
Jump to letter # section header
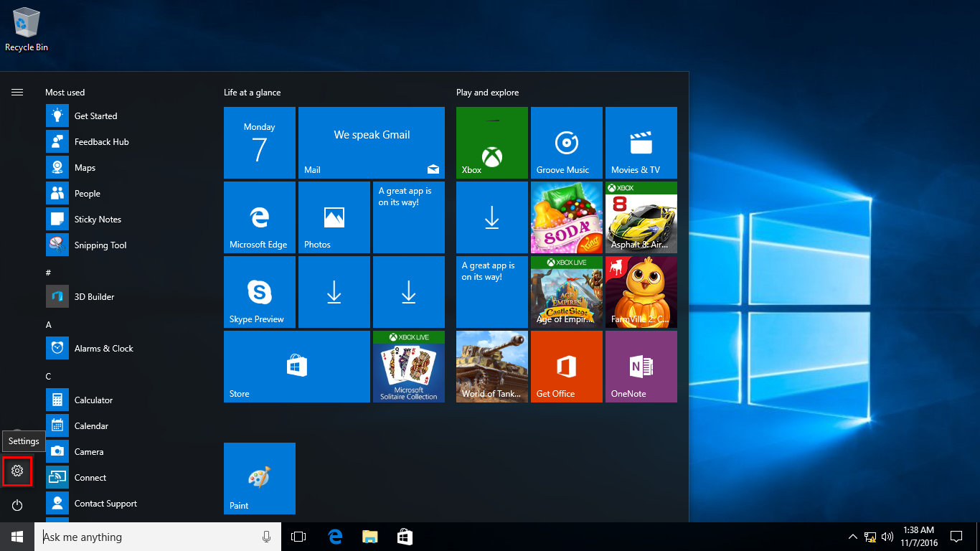point(48,273)
